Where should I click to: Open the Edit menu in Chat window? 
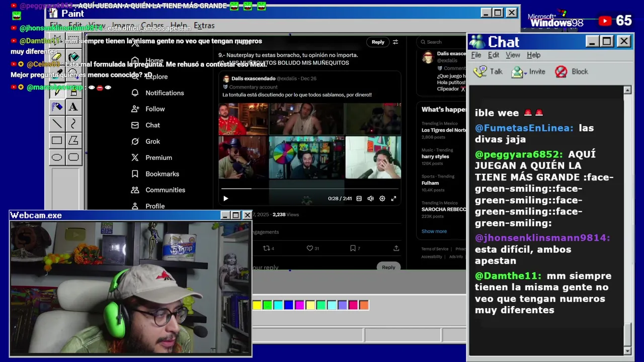click(494, 55)
